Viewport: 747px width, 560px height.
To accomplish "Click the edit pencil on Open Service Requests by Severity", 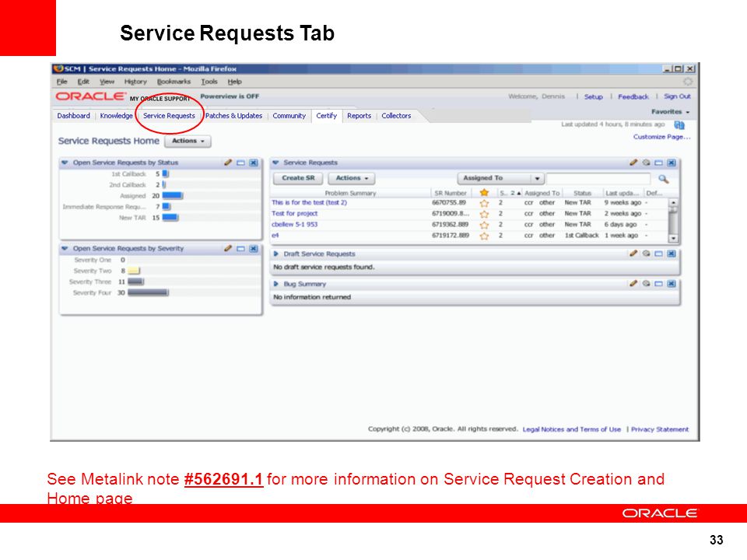I will click(x=228, y=249).
